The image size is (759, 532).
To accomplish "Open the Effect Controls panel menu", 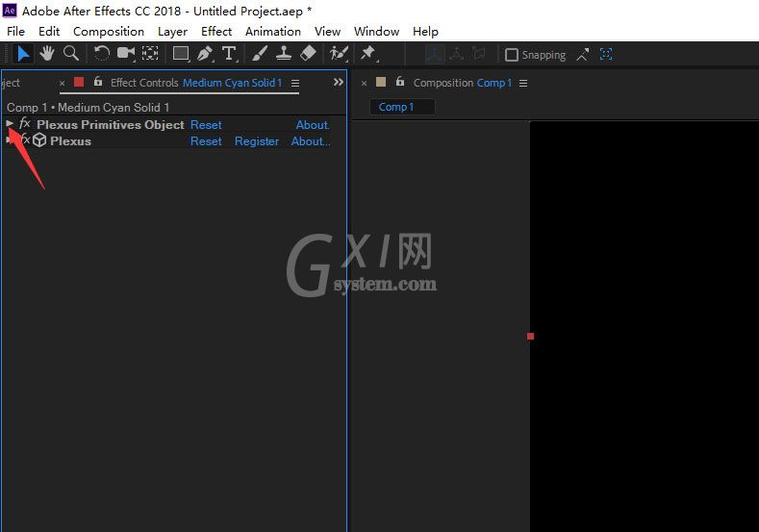I will [x=295, y=84].
